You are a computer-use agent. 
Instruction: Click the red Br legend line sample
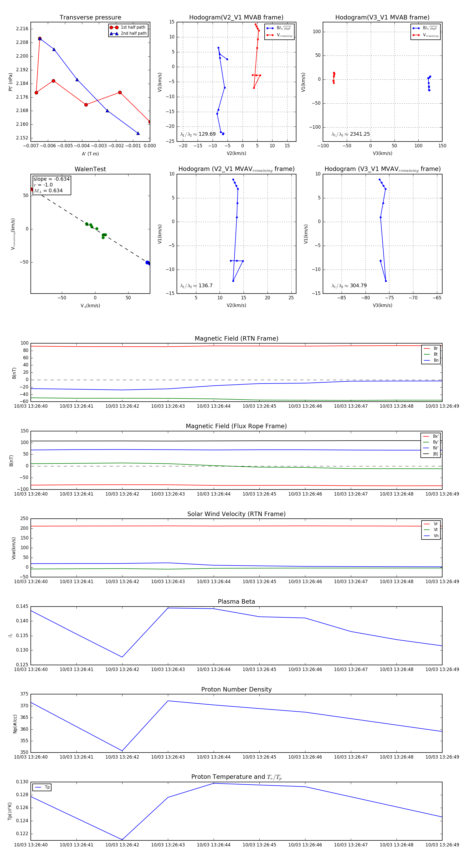tap(427, 349)
